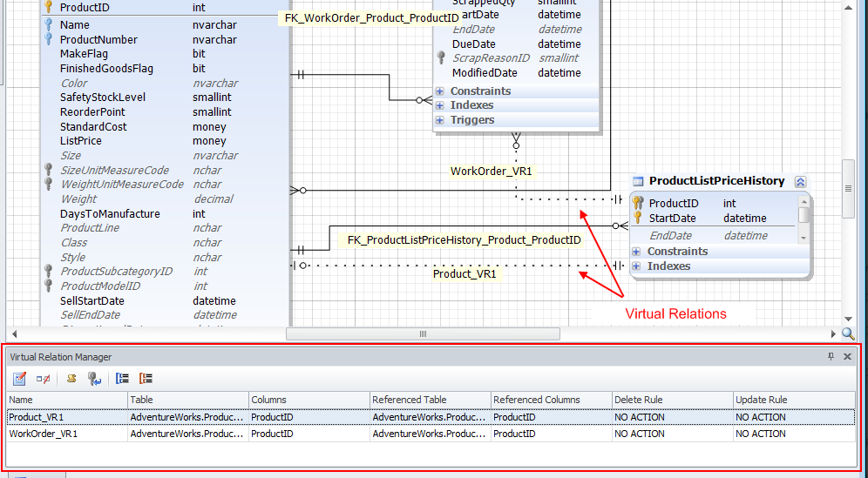Image resolution: width=868 pixels, height=478 pixels.
Task: Expand Indexes in ProductListPriceHistory table
Action: click(x=636, y=266)
